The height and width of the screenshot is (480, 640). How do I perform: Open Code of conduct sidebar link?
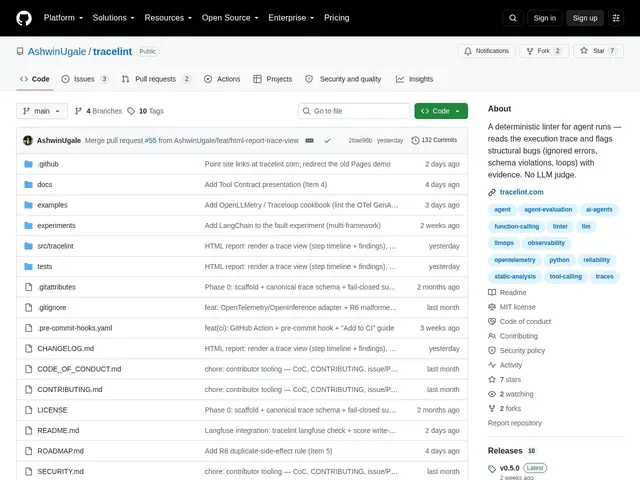pyautogui.click(x=519, y=322)
